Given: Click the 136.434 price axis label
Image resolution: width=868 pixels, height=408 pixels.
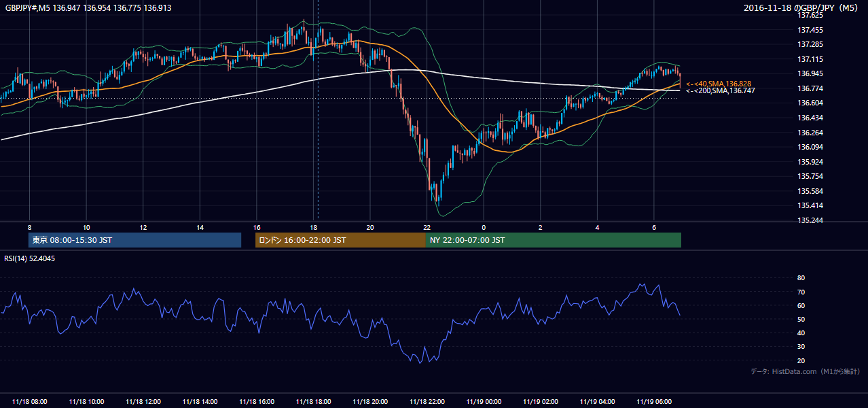Looking at the screenshot, I should point(811,118).
